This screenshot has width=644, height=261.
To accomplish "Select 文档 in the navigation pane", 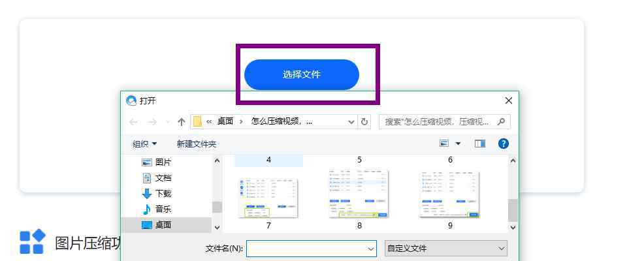I will [x=157, y=178].
